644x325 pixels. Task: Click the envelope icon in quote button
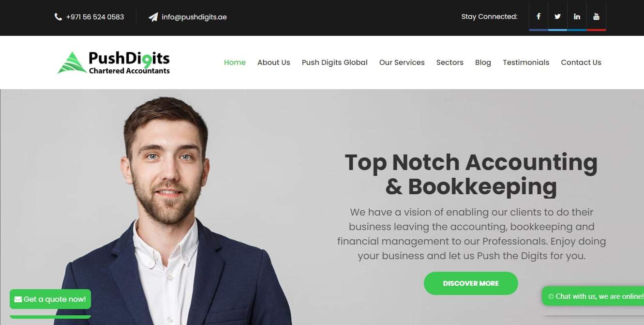pos(18,299)
